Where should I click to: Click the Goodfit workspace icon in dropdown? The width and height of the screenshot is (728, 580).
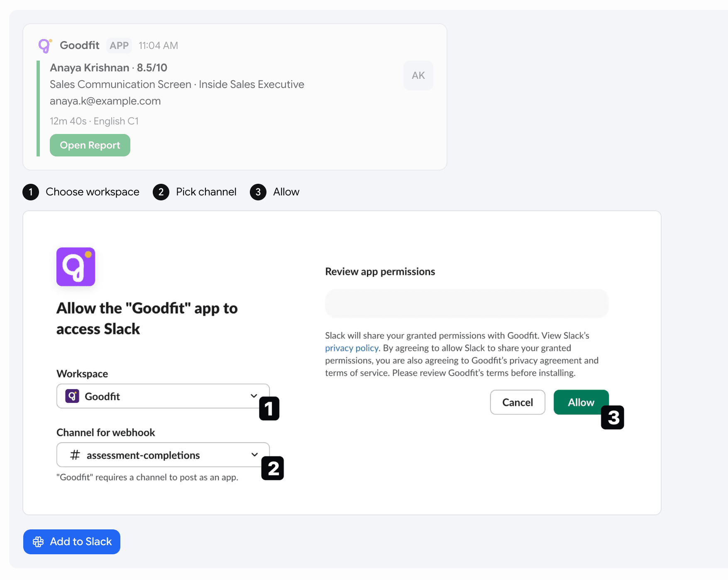point(72,396)
